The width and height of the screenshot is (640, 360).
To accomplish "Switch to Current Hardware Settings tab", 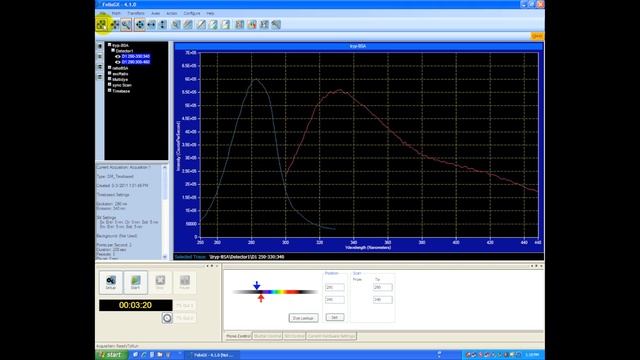I will point(331,336).
